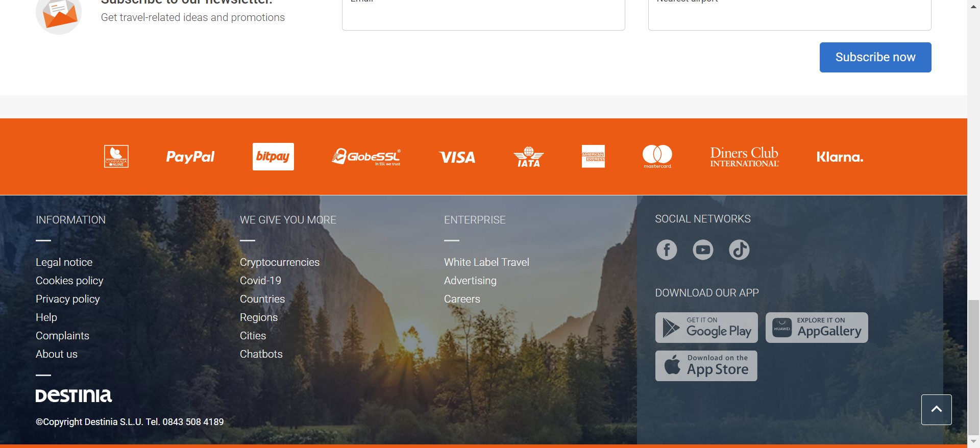The image size is (980, 448).
Task: Click the GlobeSSL logo
Action: pos(366,157)
